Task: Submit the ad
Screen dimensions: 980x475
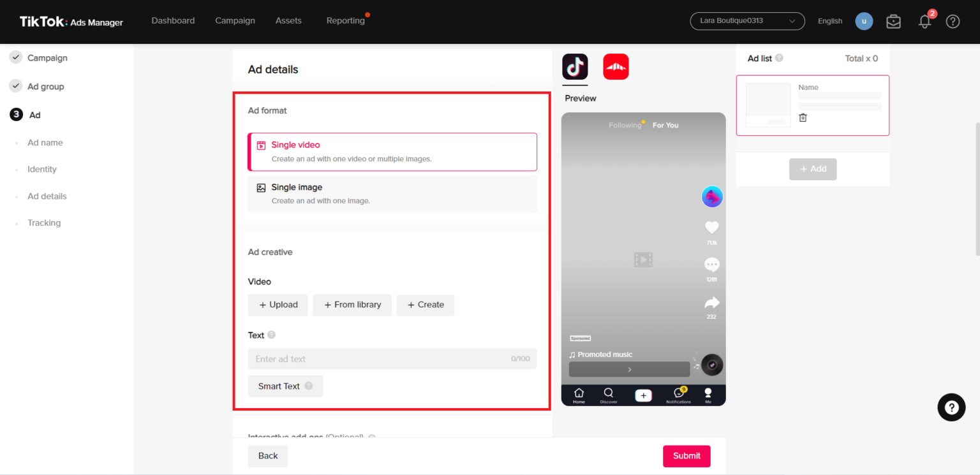Action: [687, 456]
